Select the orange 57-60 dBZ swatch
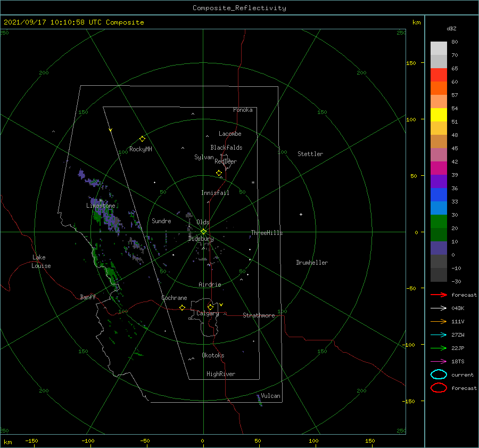479x448 pixels. (439, 88)
